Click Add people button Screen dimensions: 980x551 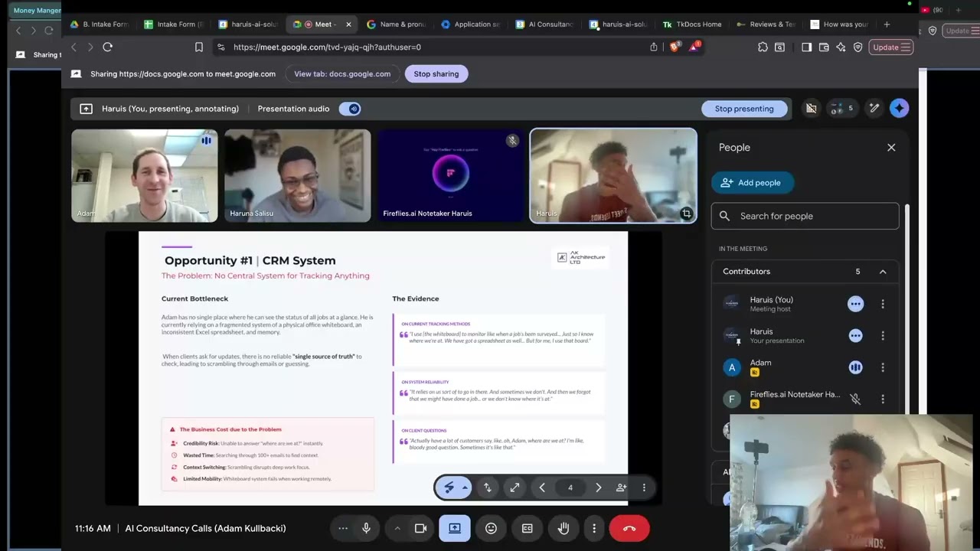click(x=752, y=183)
